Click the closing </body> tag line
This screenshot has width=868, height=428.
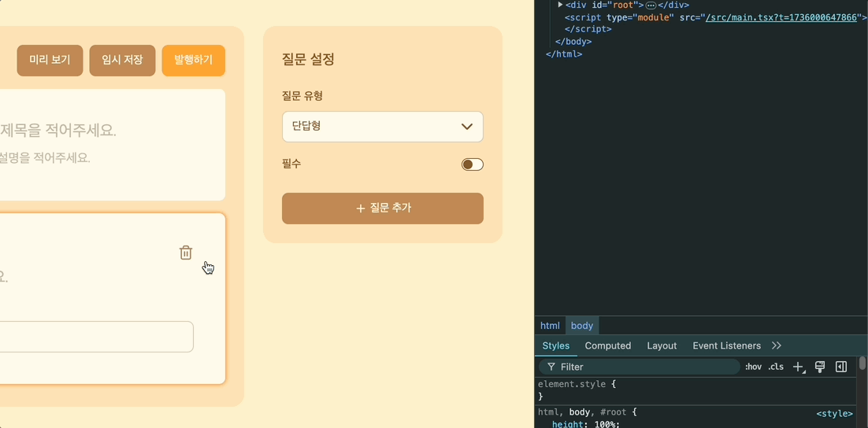point(573,42)
